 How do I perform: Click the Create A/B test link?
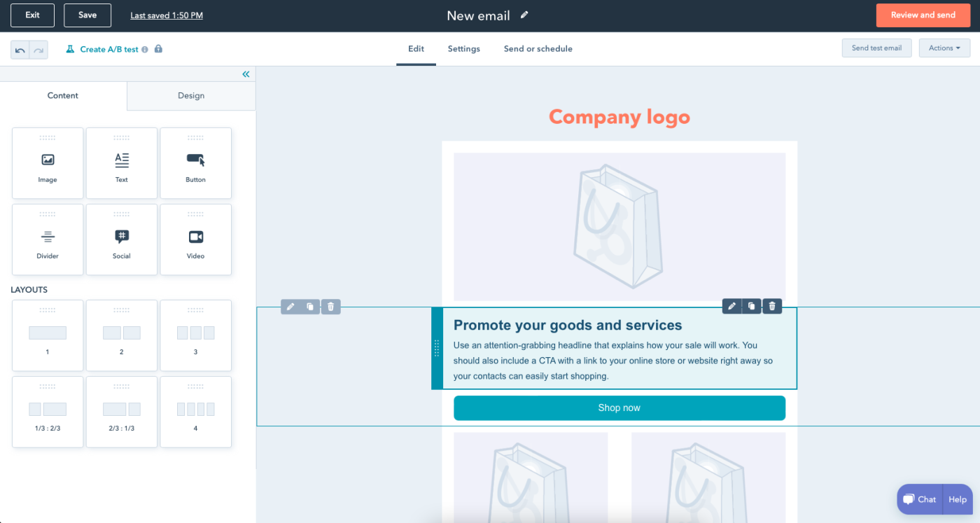tap(108, 50)
